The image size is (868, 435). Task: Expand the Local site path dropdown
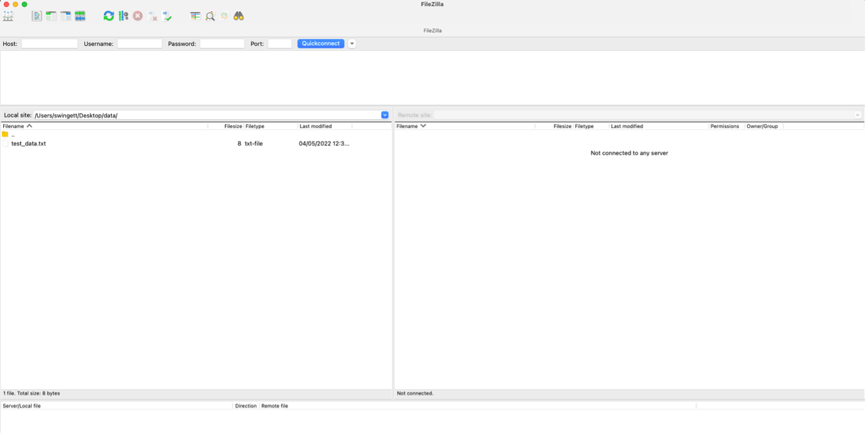coord(385,115)
